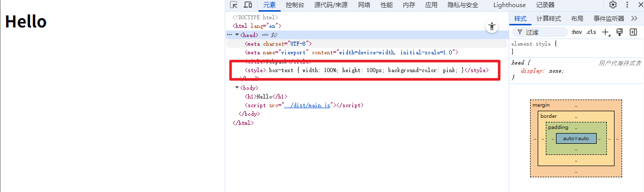Open the 内存 tab
The height and width of the screenshot is (192, 644).
[x=409, y=5]
